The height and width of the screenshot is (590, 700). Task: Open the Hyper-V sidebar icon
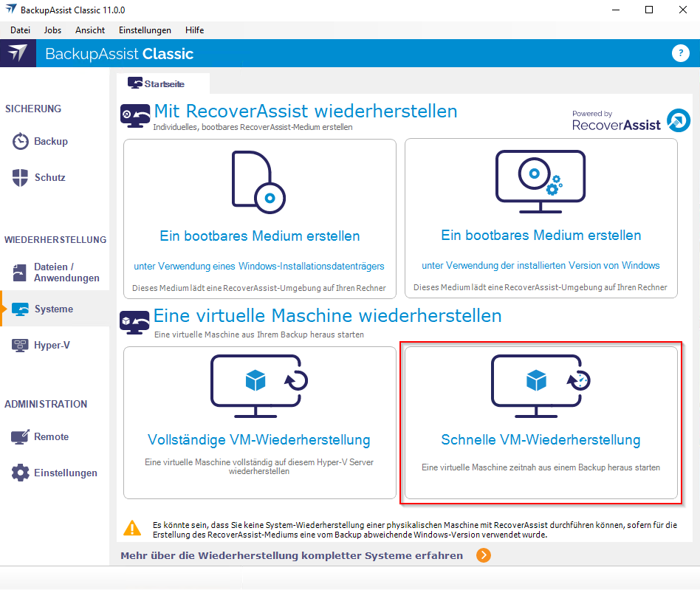coord(21,346)
